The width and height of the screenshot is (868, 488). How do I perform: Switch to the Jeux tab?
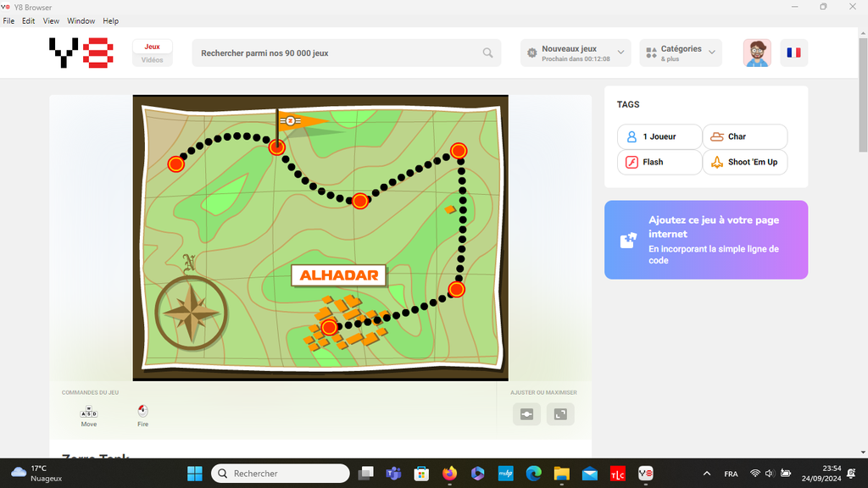click(x=153, y=47)
